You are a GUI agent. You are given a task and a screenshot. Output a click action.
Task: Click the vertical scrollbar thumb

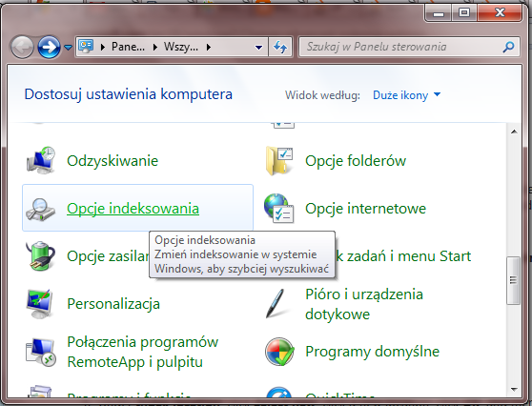click(x=513, y=280)
